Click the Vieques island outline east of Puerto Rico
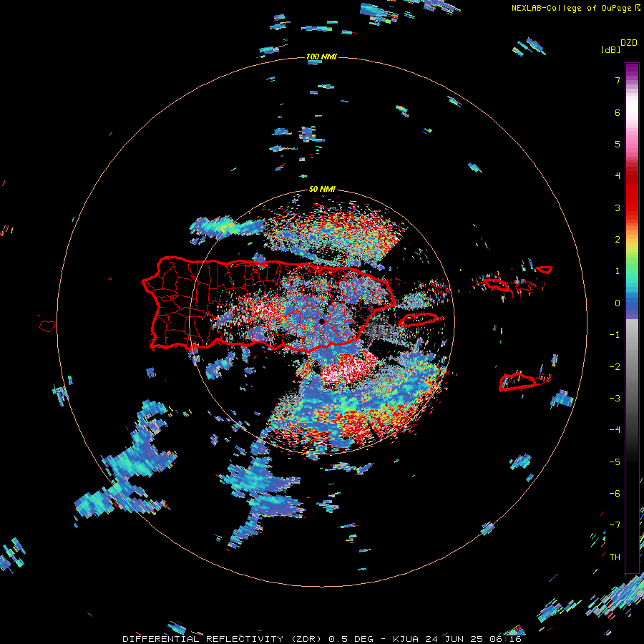This screenshot has height=644, width=644. coord(418,320)
